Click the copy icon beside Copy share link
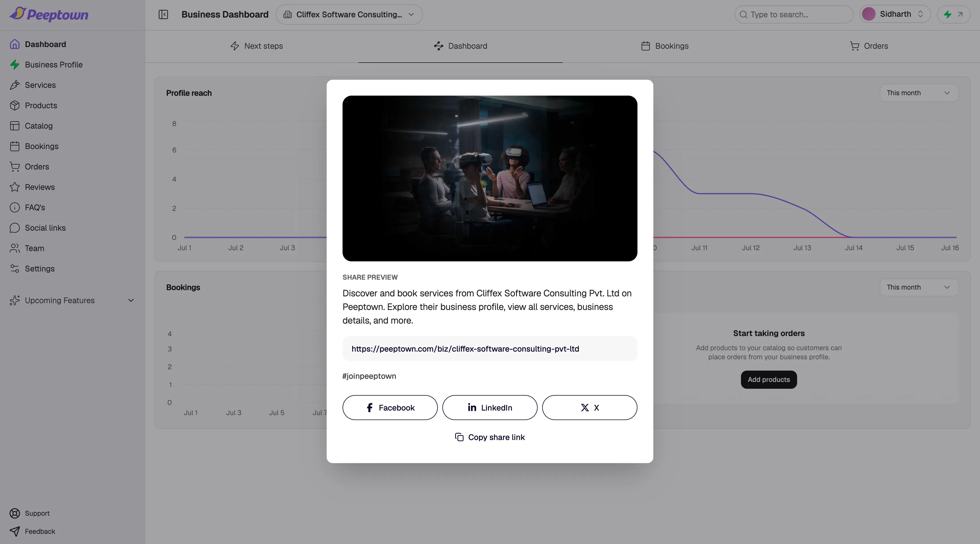 pos(459,437)
